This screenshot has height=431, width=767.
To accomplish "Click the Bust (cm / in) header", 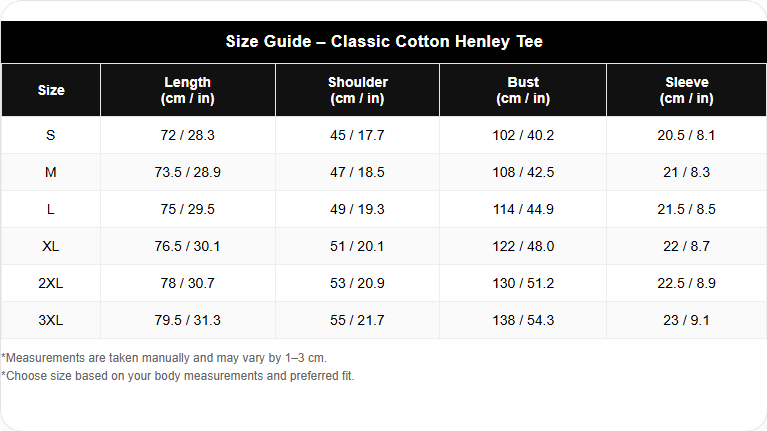I will (523, 90).
